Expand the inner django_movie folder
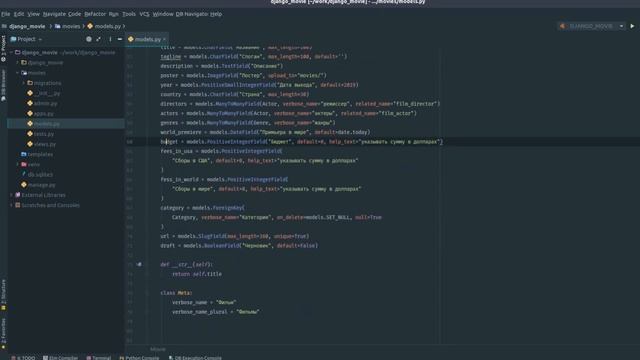This screenshot has height=360, width=640. [18, 63]
